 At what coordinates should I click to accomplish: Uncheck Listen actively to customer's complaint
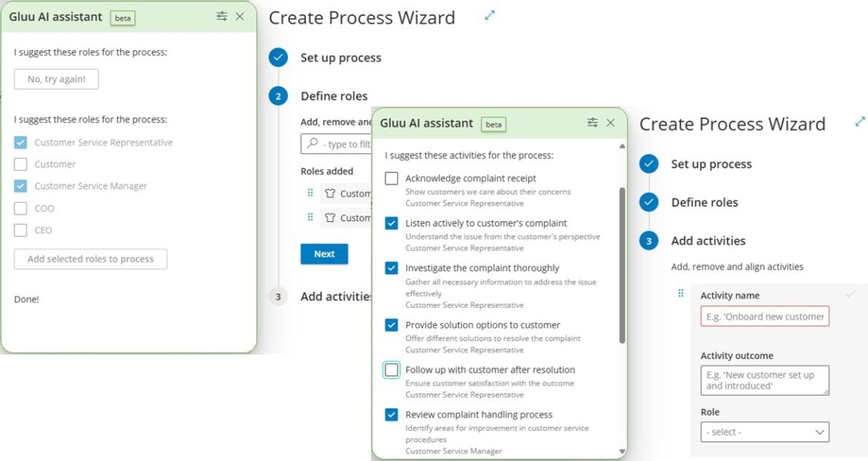pos(391,222)
